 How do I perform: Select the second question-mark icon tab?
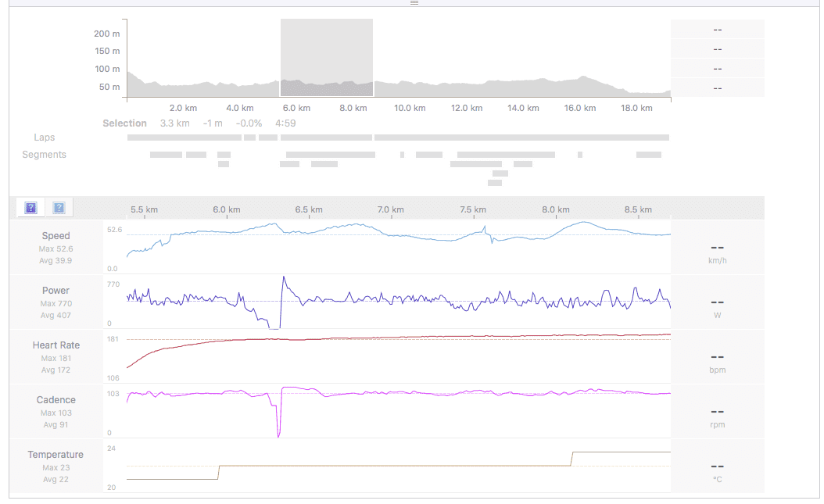click(x=59, y=207)
